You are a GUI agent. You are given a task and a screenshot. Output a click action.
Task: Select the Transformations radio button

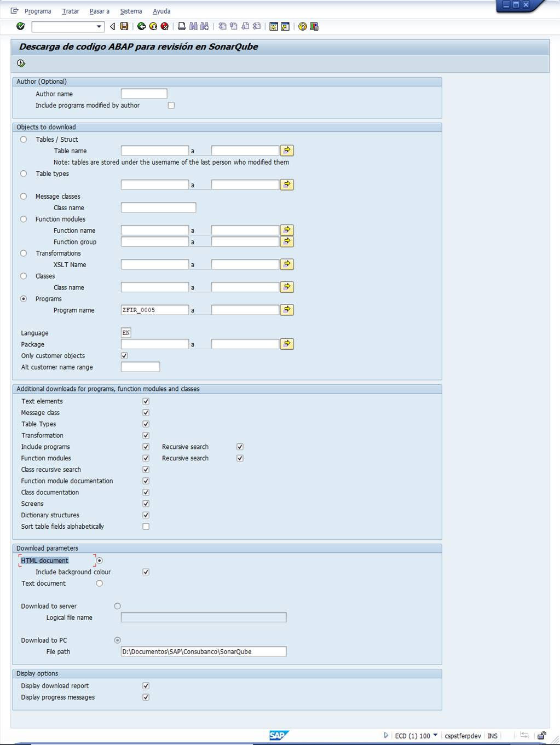point(24,253)
